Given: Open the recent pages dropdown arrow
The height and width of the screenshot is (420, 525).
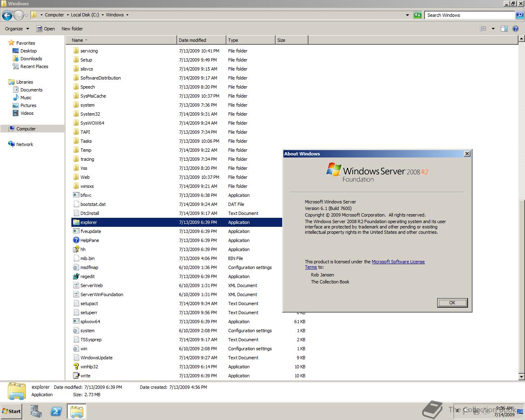Looking at the screenshot, I should [27, 15].
